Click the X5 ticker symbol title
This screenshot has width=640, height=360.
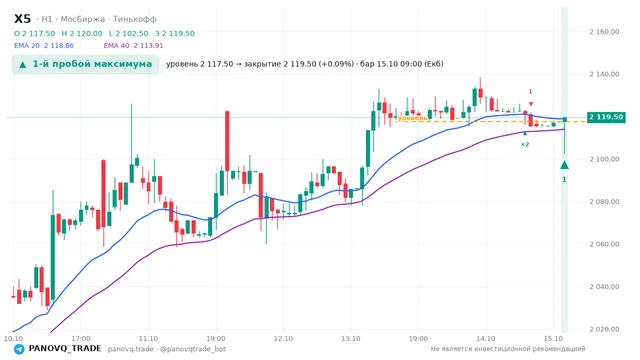[x=22, y=19]
